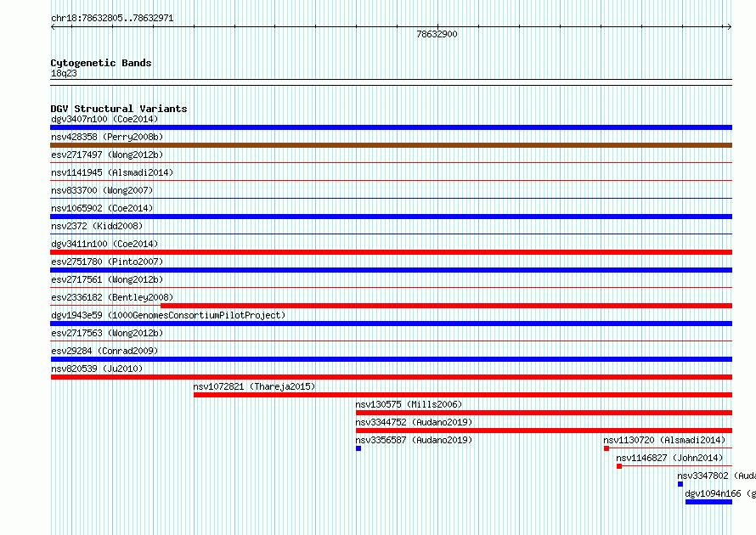Click the blue bar under dgv1094n166
756x535 pixels.
[x=708, y=502]
